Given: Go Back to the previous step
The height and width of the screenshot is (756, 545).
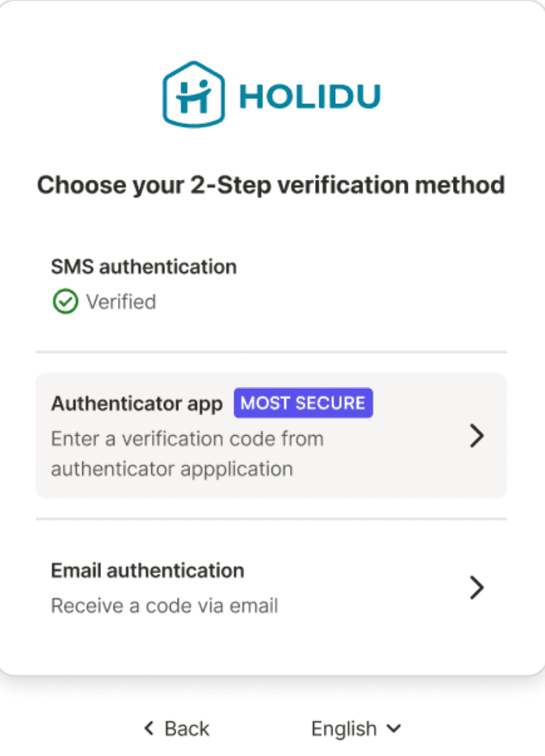Looking at the screenshot, I should coord(186,729).
